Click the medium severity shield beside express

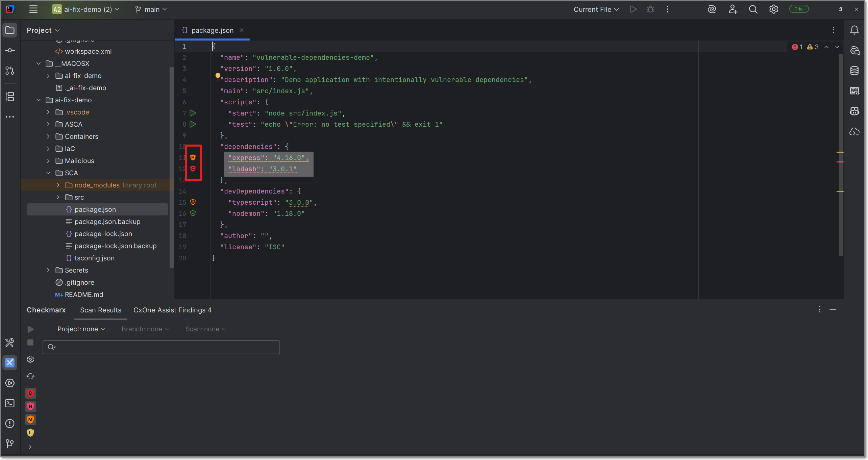193,157
